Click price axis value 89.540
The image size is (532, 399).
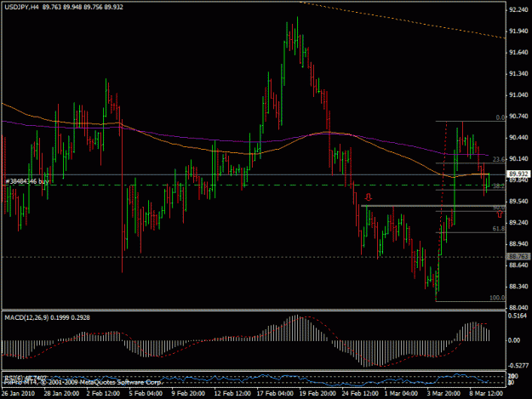[518, 202]
